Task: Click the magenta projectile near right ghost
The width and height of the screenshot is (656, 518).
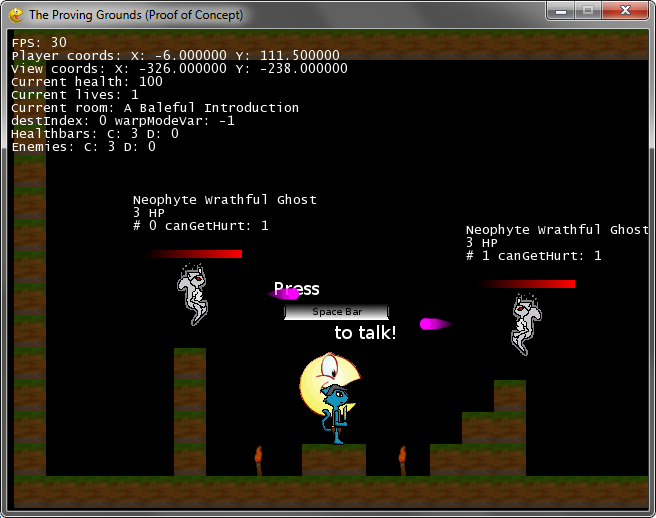Action: (435, 324)
